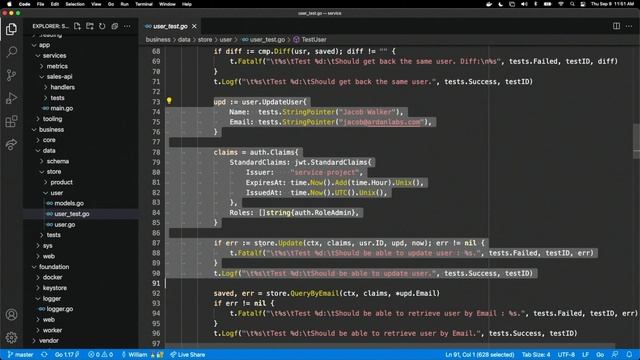Collapse the services folder
Viewport: 640px width, 360px height.
[x=54, y=56]
